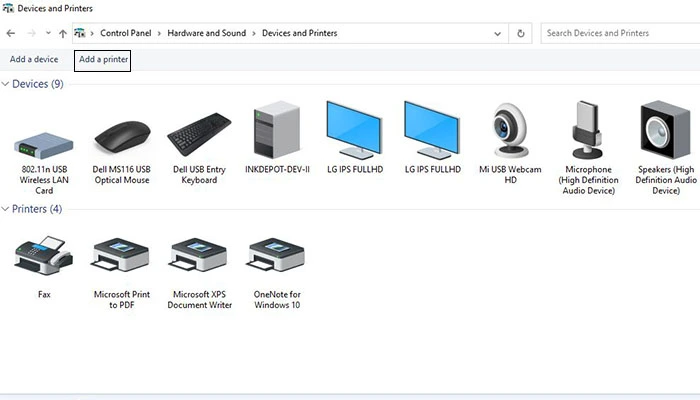Click the "OneNote for Windows 10" label
Viewport: 700px width, 400px height.
tap(277, 300)
